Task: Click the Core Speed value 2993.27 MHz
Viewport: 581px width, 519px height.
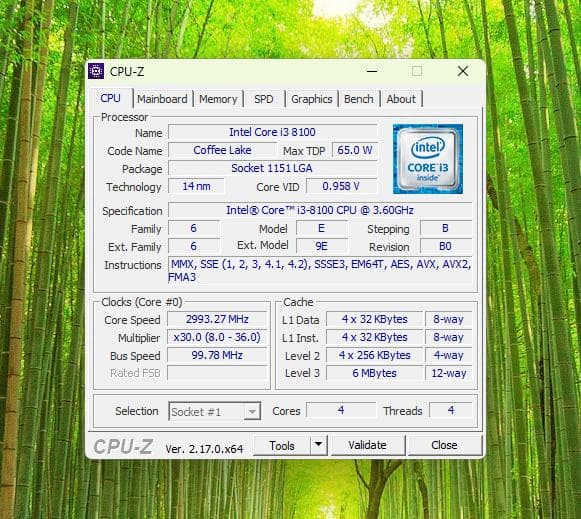Action: [217, 319]
